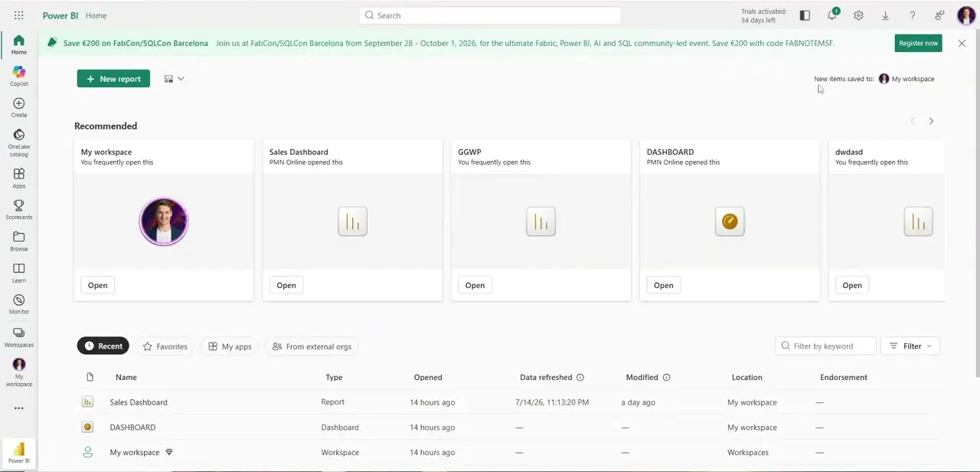The image size is (980, 472).
Task: Open the help question mark icon
Action: coord(912,15)
